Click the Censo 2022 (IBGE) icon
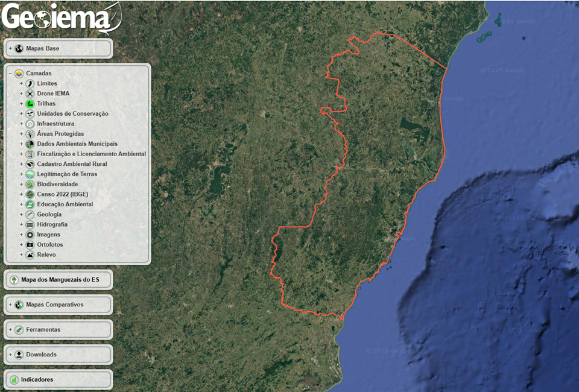The width and height of the screenshot is (579, 392). [x=30, y=194]
